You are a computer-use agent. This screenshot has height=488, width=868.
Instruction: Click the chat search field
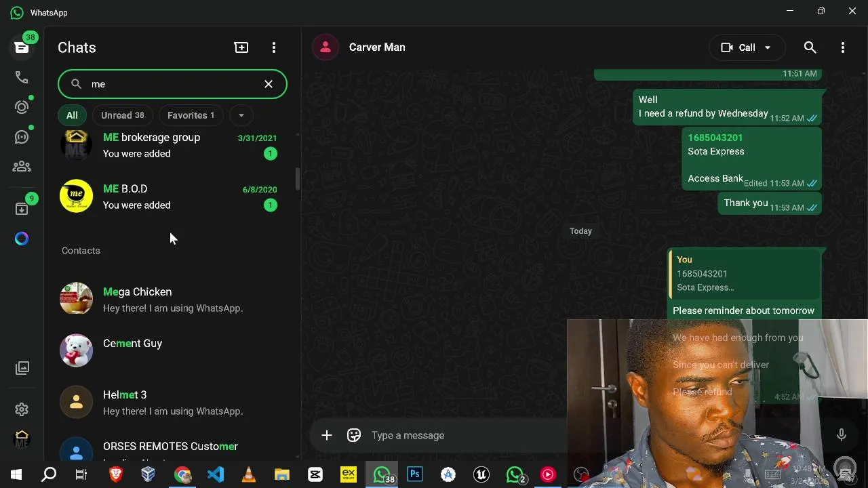172,84
